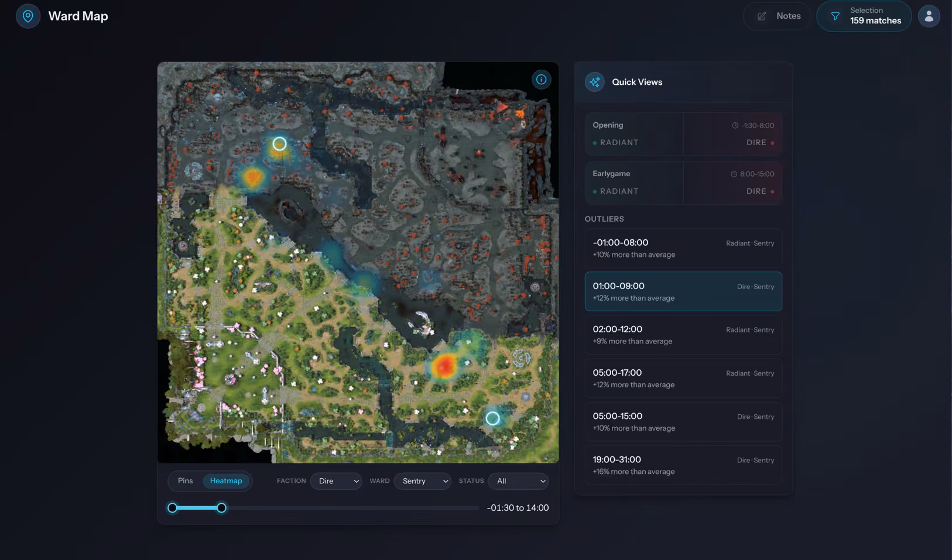Click the Notes button
The width and height of the screenshot is (952, 560).
pyautogui.click(x=777, y=16)
